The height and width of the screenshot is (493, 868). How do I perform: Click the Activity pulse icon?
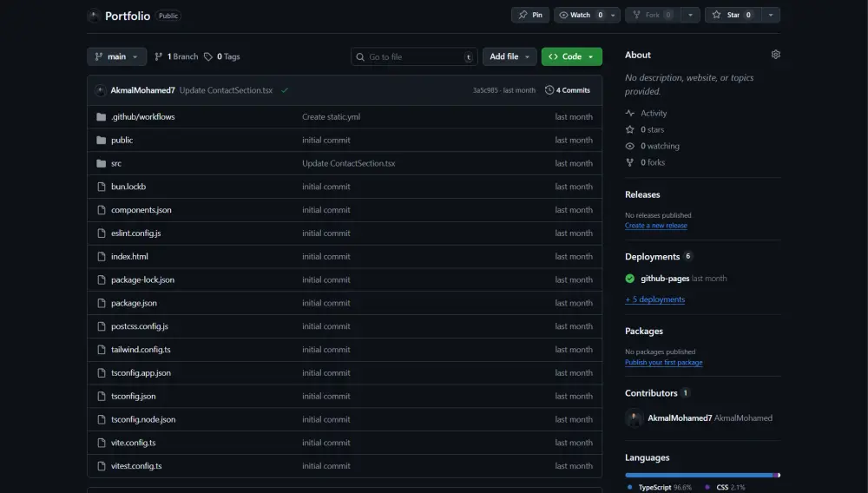630,113
